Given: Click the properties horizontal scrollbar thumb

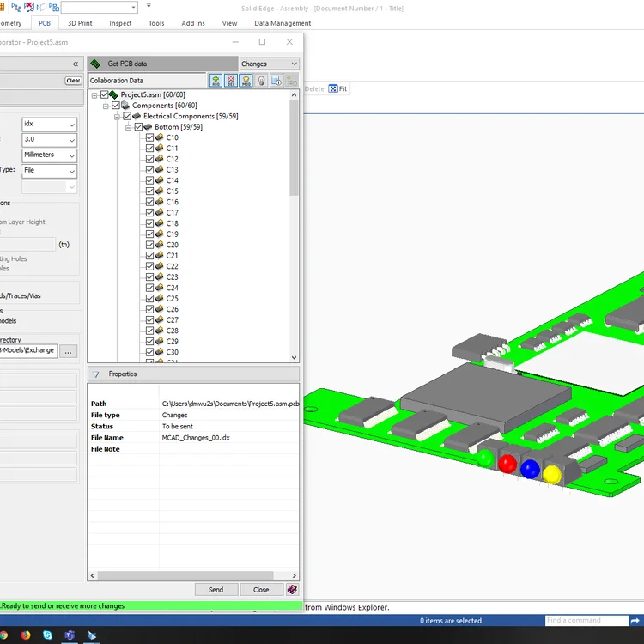Looking at the screenshot, I should click(x=185, y=575).
